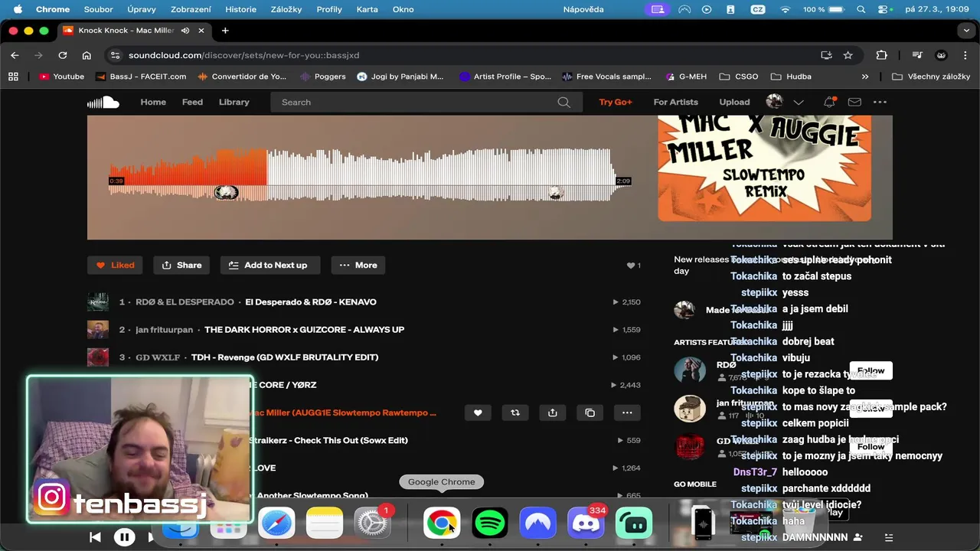The width and height of the screenshot is (980, 551).
Task: Open Safari from the Dock
Action: [x=276, y=523]
